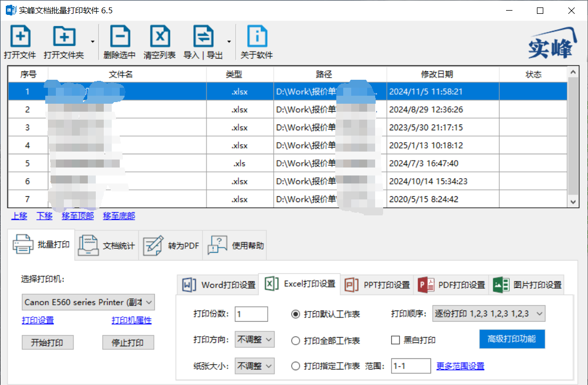Click the 打印份数 input field
This screenshot has width=588, height=385.
point(251,314)
